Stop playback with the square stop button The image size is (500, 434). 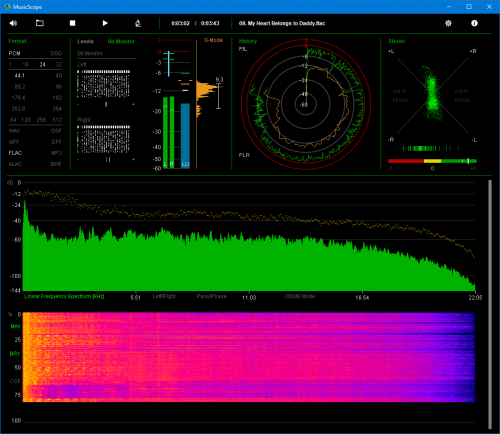click(x=72, y=23)
